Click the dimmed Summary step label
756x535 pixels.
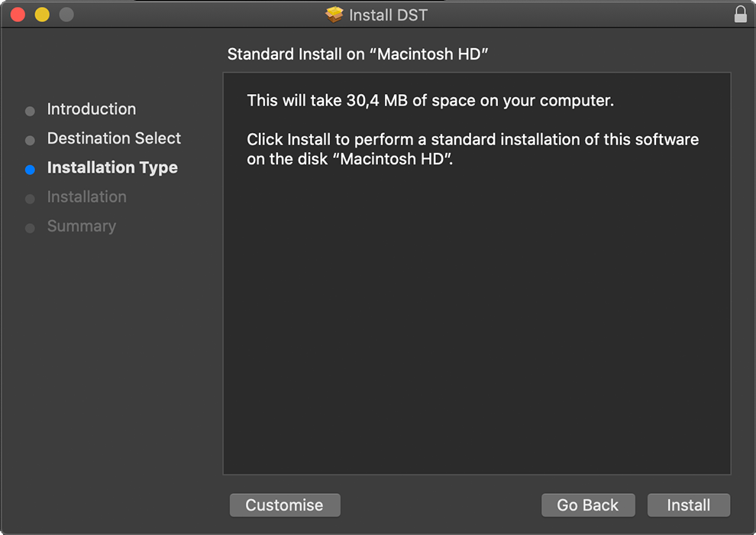82,226
